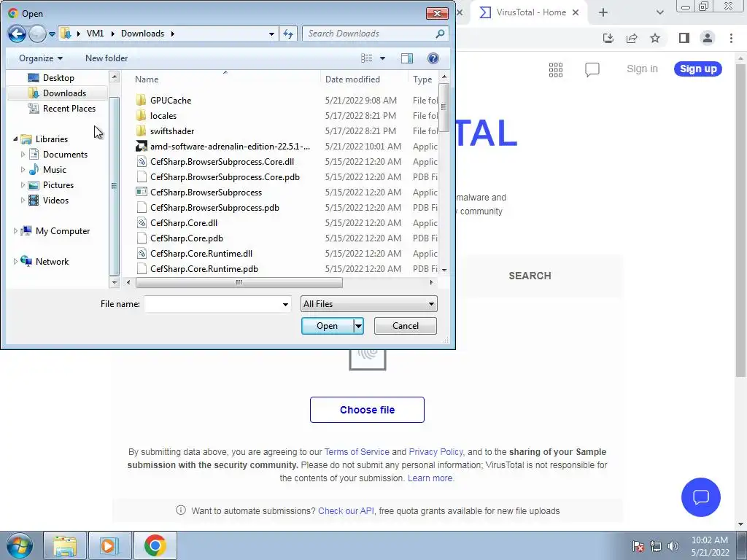Open the view options dropdown arrow
747x560 pixels.
coord(382,58)
